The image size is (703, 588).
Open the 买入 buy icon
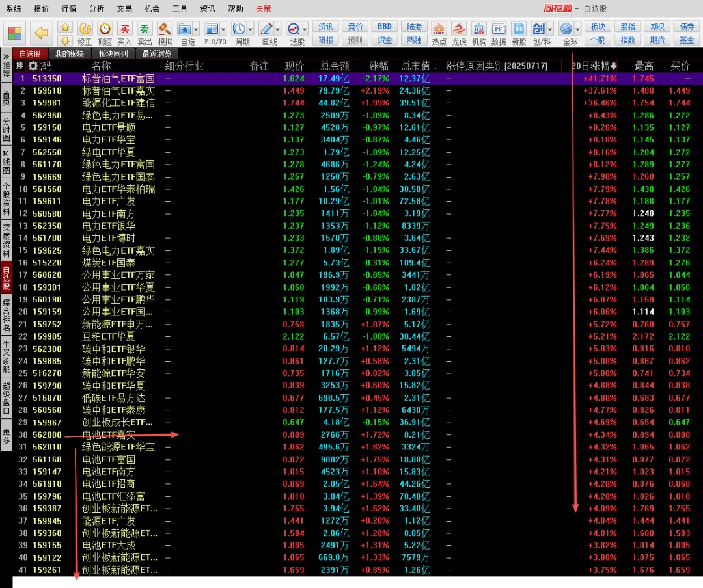(124, 29)
